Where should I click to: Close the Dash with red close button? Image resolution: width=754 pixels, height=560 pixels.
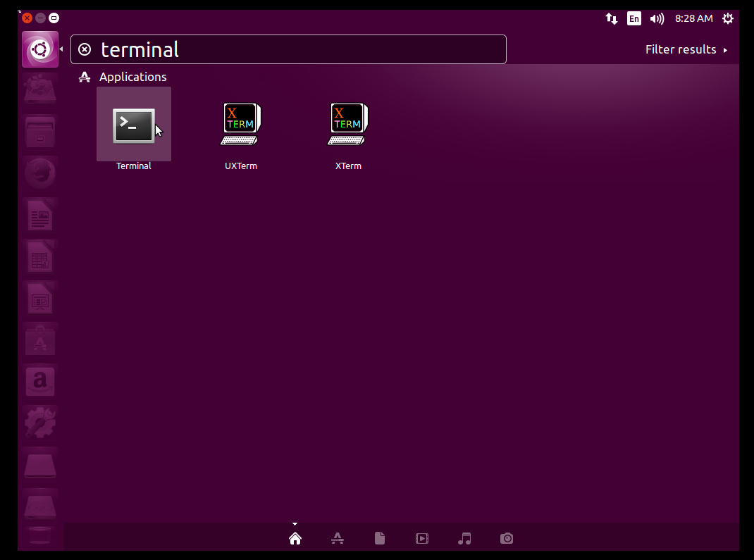27,18
